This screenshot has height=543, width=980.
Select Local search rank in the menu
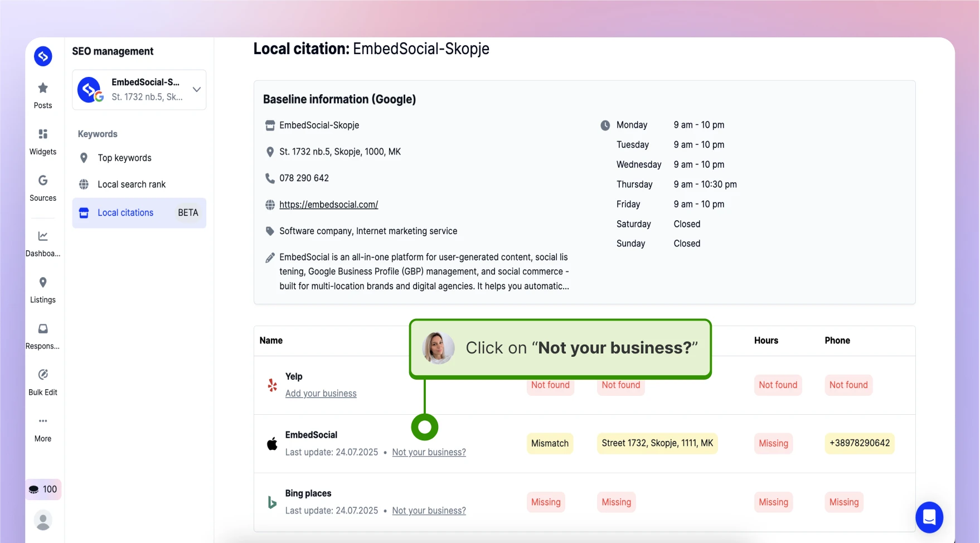pyautogui.click(x=132, y=185)
